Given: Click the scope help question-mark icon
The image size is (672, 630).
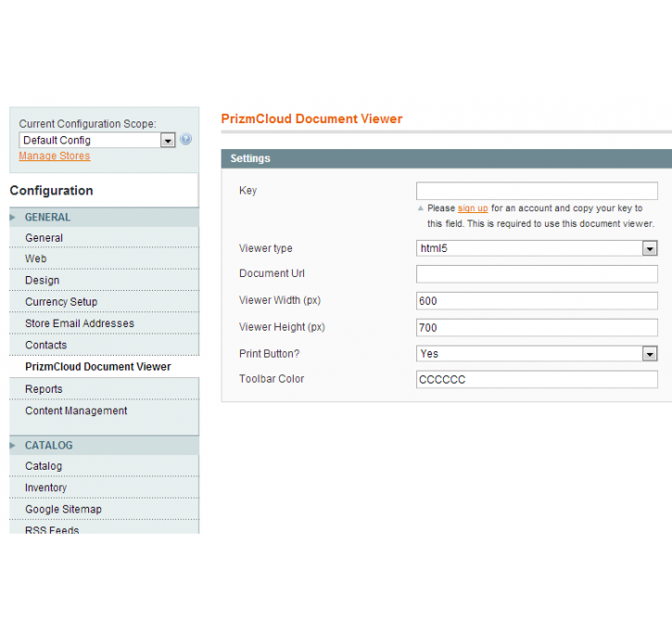Looking at the screenshot, I should pyautogui.click(x=185, y=139).
